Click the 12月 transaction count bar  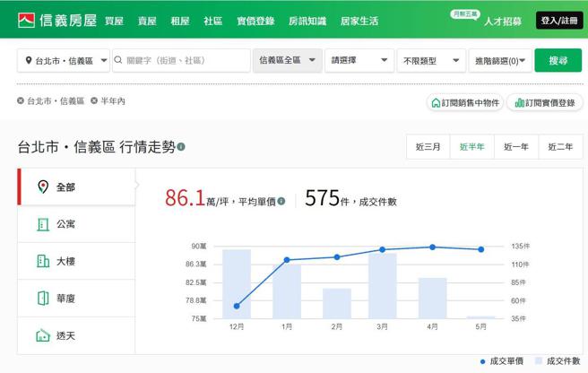[237, 284]
